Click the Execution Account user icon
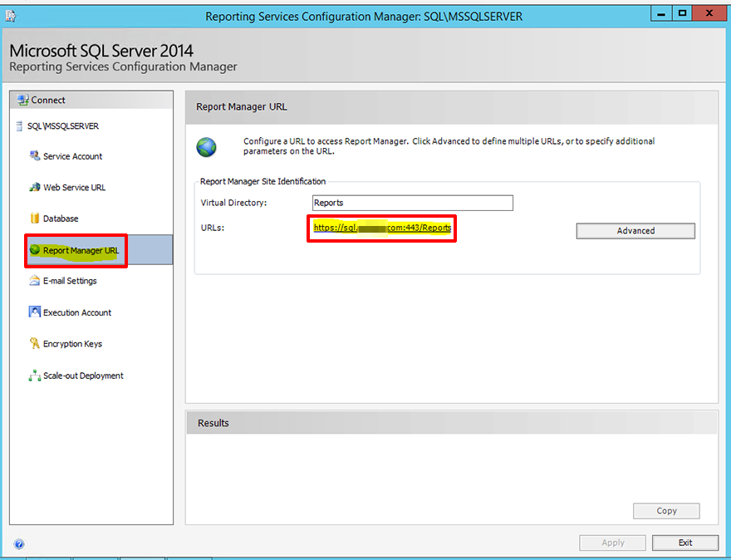 pyautogui.click(x=35, y=312)
